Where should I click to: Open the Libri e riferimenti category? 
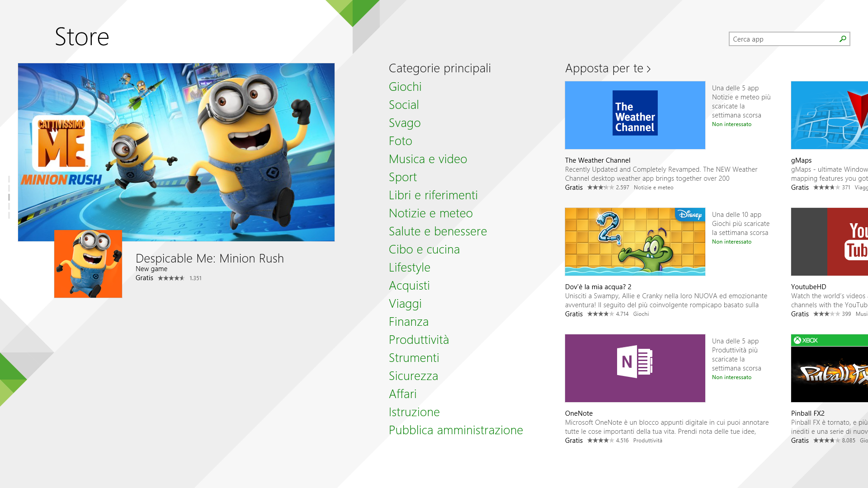tap(433, 195)
